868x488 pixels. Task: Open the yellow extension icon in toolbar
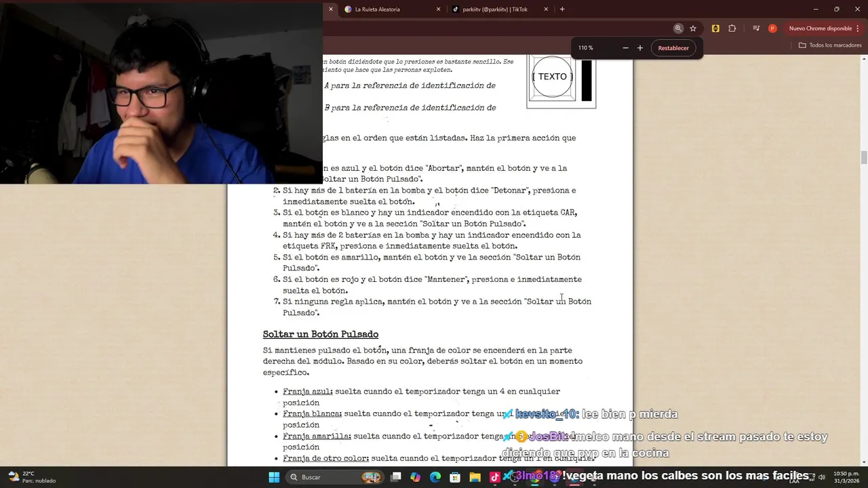[x=715, y=28]
